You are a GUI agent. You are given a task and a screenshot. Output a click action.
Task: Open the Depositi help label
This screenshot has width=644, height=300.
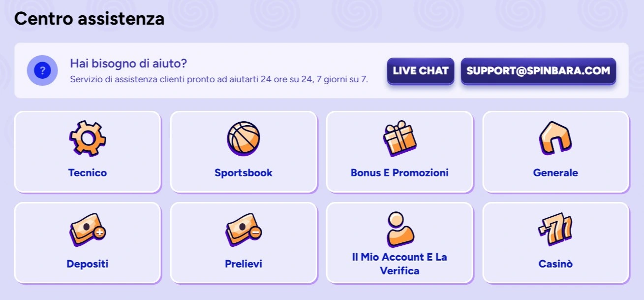pos(88,264)
